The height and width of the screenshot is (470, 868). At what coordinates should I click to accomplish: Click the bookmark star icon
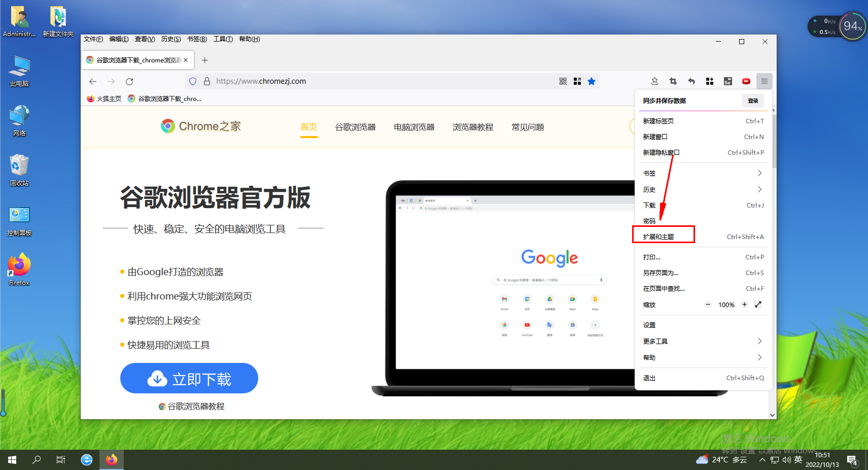coord(592,81)
